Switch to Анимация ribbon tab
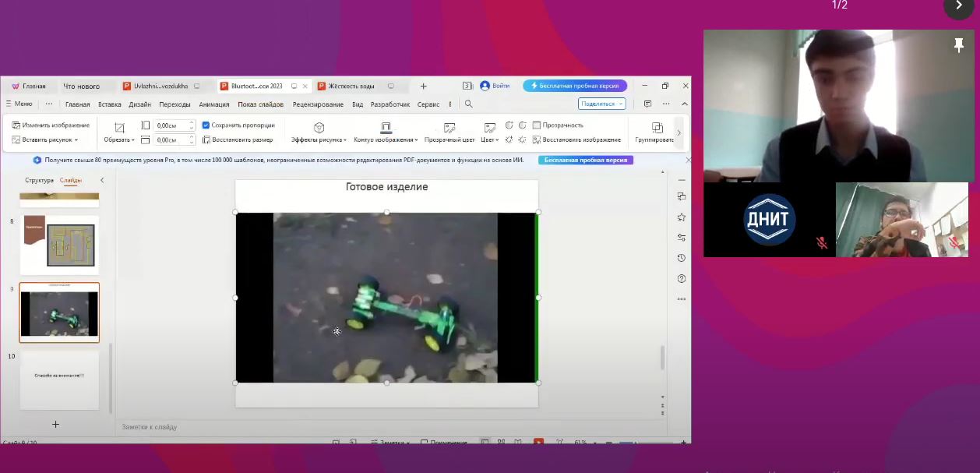This screenshot has width=980, height=473. (214, 104)
